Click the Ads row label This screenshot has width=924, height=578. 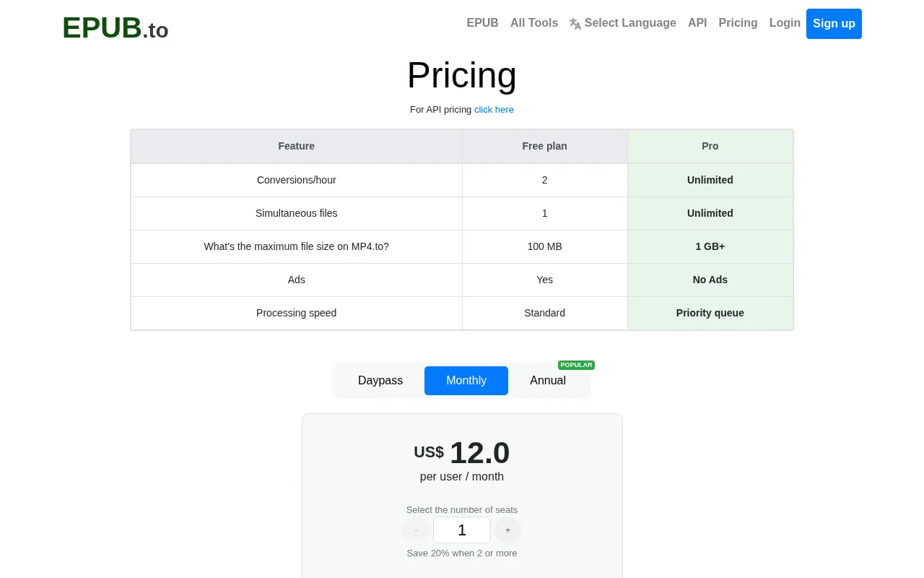coord(297,280)
